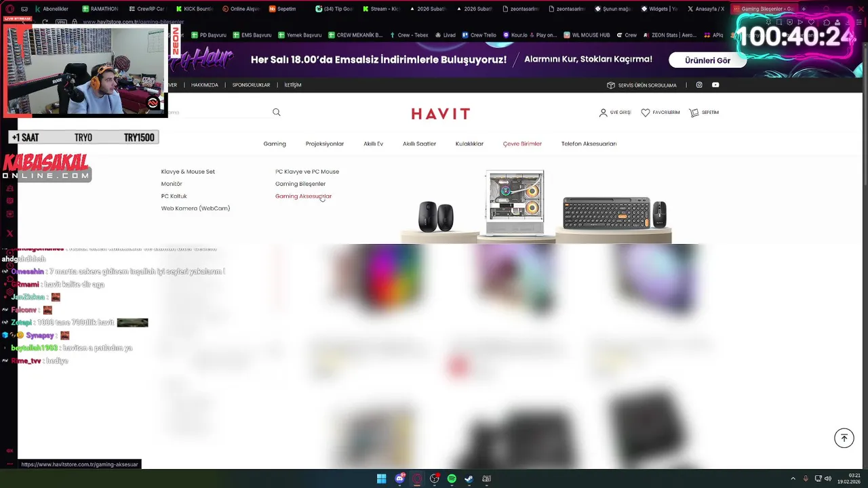The image size is (868, 488).
Task: Click Servis Ürün Sorgulama box icon
Action: tap(611, 85)
